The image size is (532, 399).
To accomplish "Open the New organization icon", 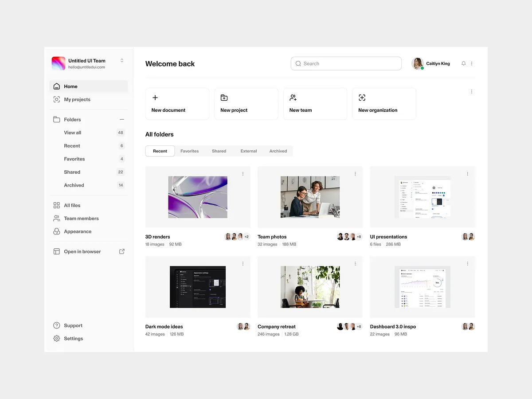I will [x=362, y=98].
